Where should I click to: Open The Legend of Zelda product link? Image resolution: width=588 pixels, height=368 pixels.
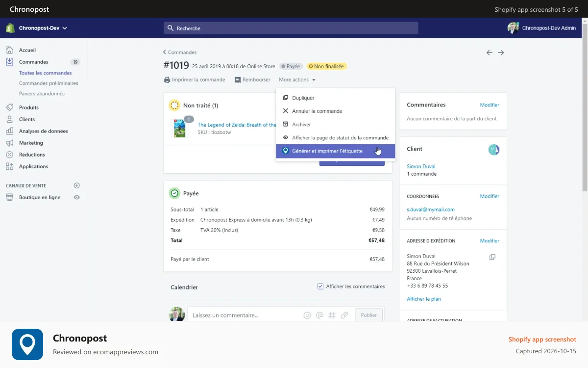237,125
